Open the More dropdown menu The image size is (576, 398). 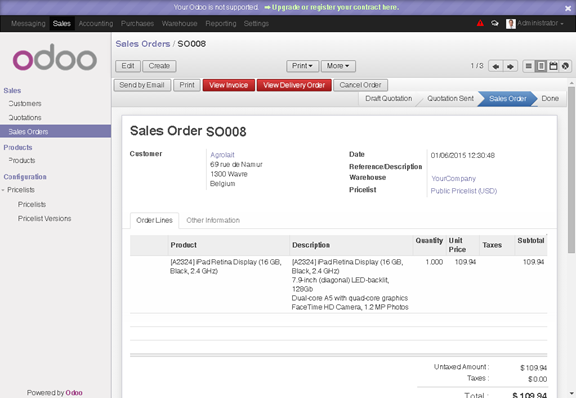[x=338, y=66]
